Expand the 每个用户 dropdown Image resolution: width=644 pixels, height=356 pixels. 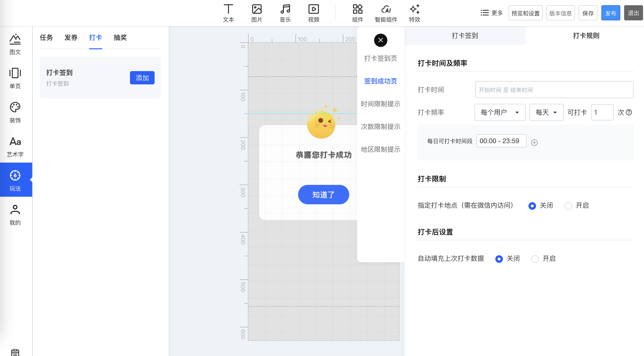pos(500,112)
